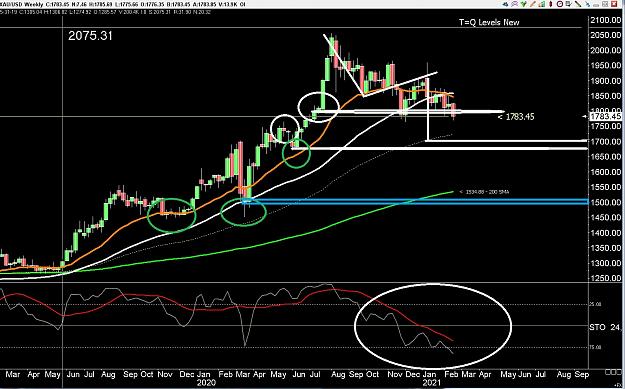Click the green down-arrow icon in top toolbar
The height and width of the screenshot is (389, 625).
[523, 4]
